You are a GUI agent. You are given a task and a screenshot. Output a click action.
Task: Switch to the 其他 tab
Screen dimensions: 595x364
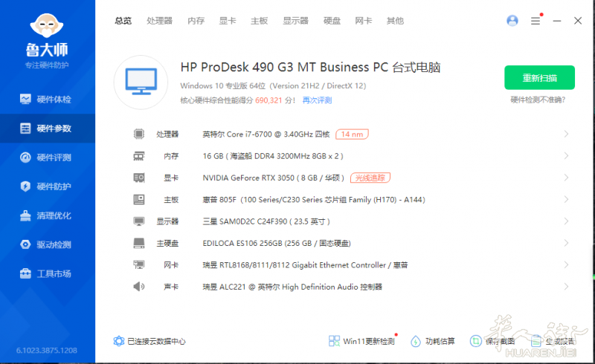click(395, 21)
